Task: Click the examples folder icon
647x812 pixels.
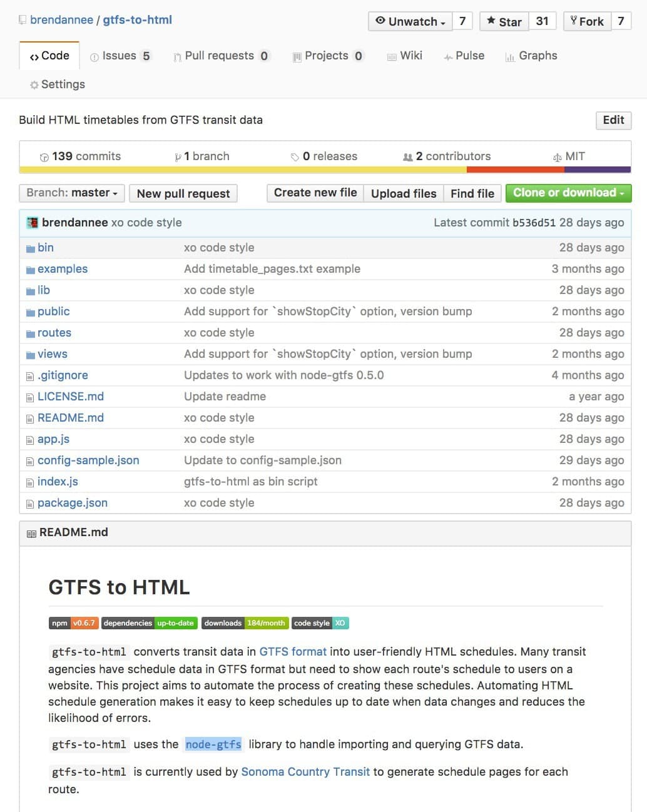Action: (x=31, y=270)
